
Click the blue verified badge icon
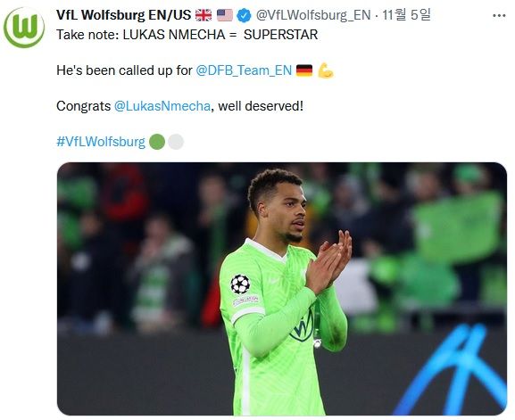[244, 15]
